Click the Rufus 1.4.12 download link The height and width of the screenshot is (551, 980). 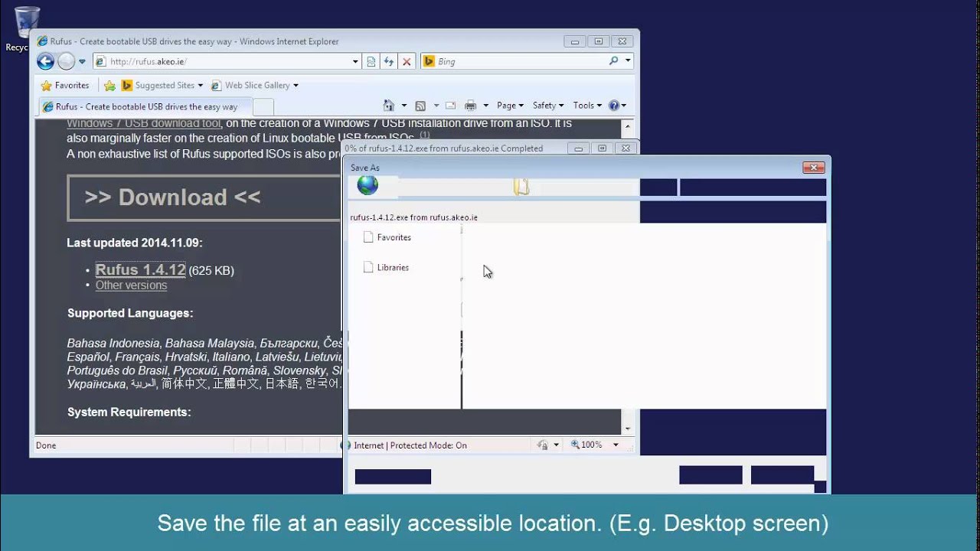pos(140,269)
